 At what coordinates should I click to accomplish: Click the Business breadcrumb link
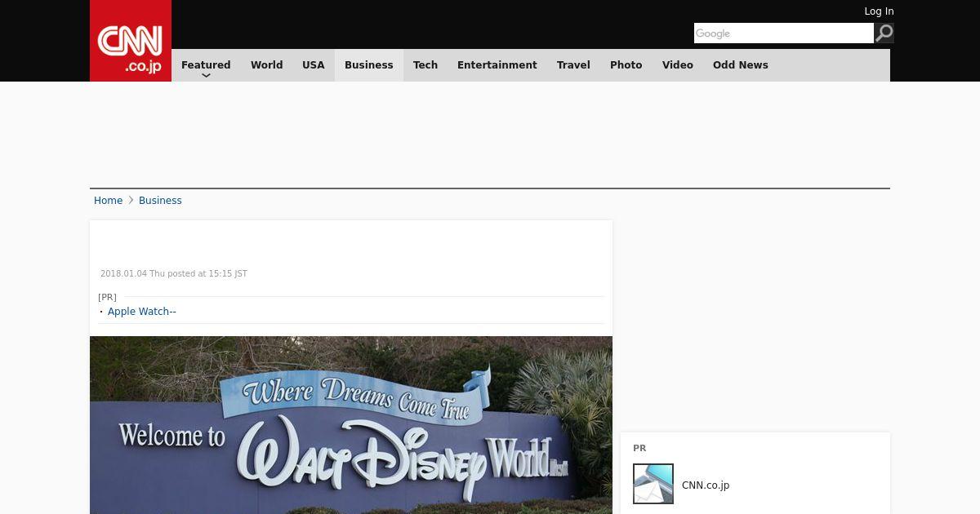[160, 201]
